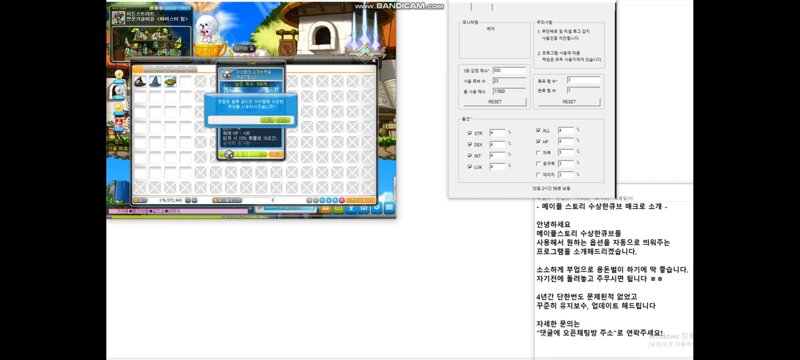This screenshot has height=360, width=800.
Task: Click the ALL percent value field
Action: (566, 131)
